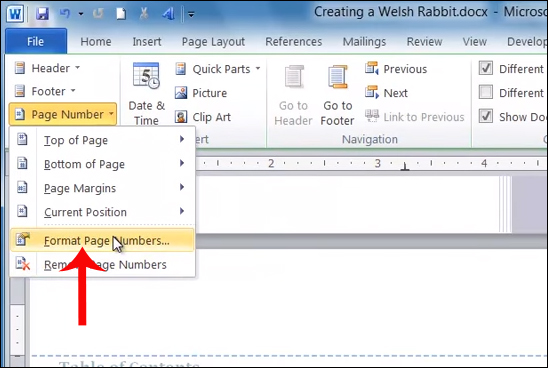Click the Quick Parts icon

click(181, 69)
